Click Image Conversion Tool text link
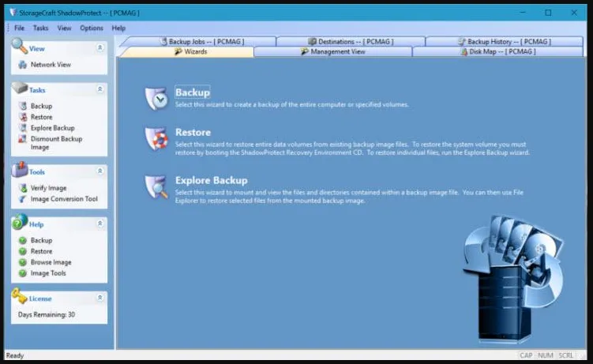Screen dimensions: 593x364 tap(64, 199)
